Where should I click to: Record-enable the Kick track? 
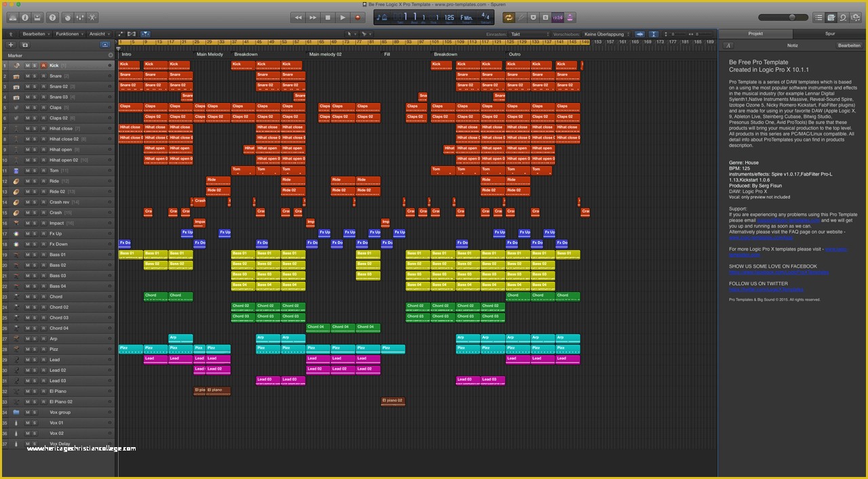coord(43,66)
